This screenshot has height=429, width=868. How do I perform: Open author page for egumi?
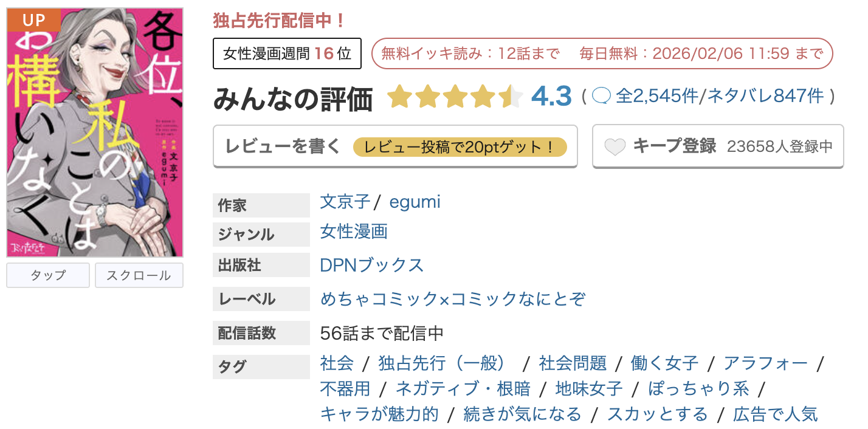415,203
